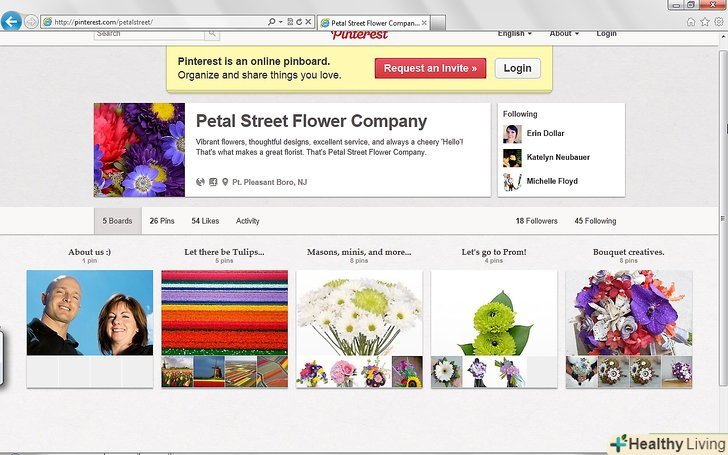The image size is (728, 455).
Task: Click the browser Forward arrow button
Action: point(31,22)
